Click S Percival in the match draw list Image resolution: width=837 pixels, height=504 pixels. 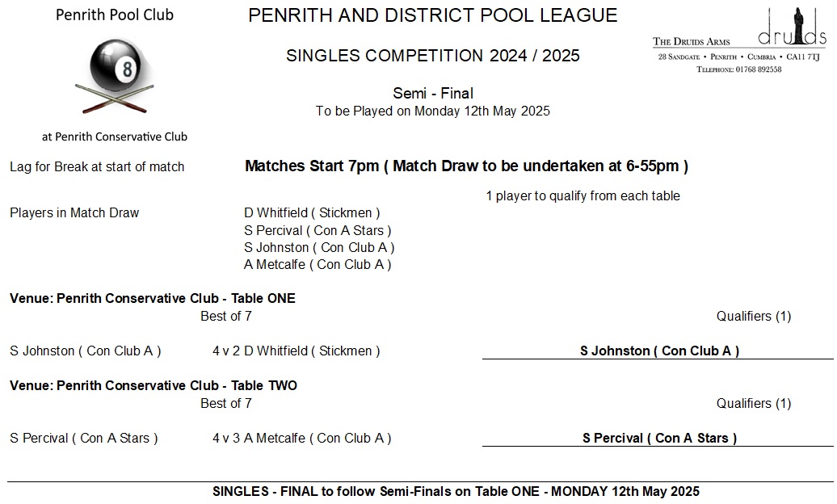318,230
